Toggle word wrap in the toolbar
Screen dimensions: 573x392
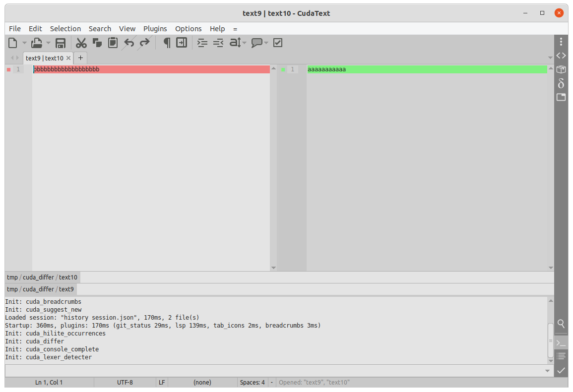[181, 43]
